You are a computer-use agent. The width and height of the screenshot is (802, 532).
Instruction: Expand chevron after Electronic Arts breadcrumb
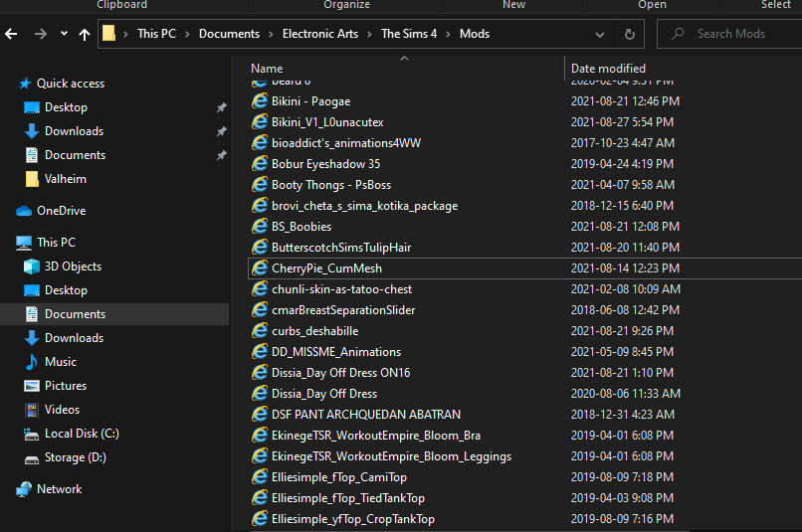(369, 34)
